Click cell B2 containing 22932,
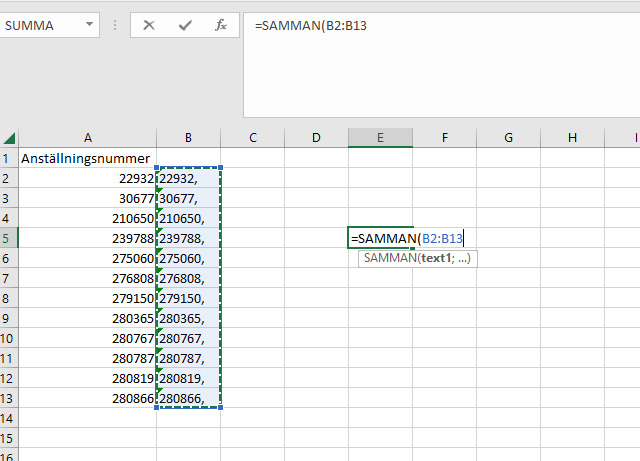 point(188,178)
